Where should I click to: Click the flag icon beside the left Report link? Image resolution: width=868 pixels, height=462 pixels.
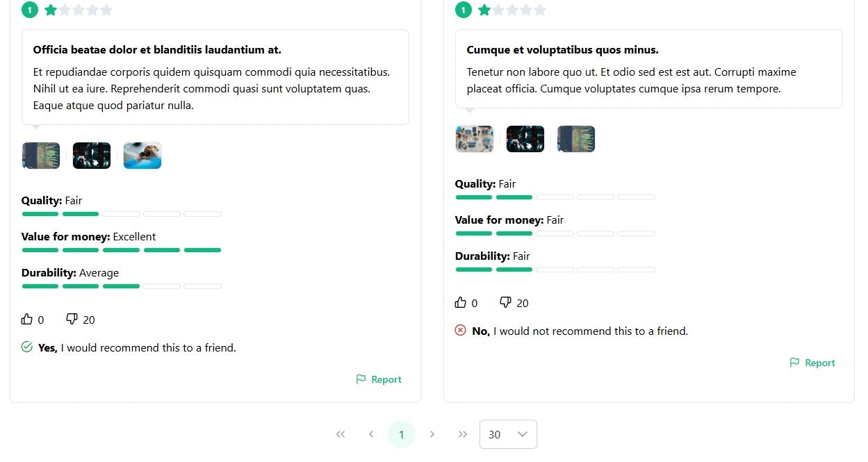361,379
